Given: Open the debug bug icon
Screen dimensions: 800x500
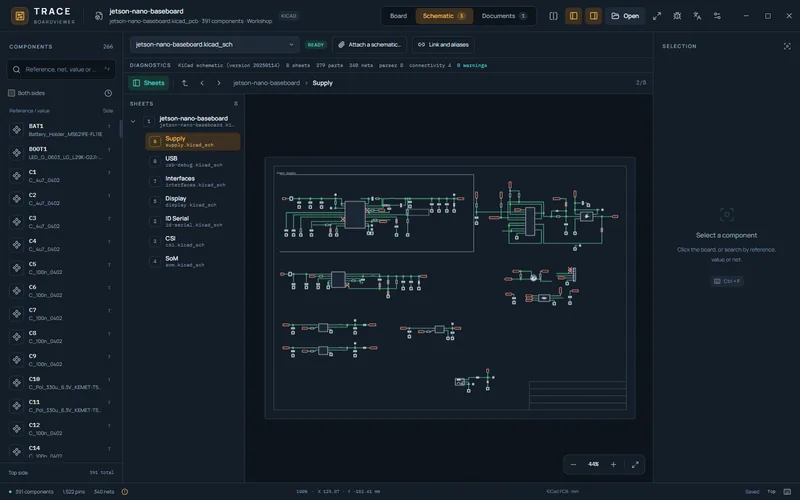Looking at the screenshot, I should click(x=677, y=16).
